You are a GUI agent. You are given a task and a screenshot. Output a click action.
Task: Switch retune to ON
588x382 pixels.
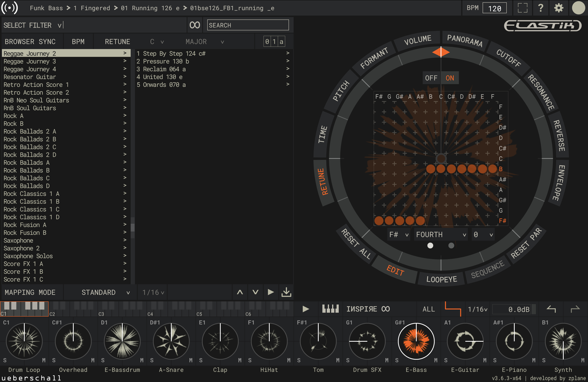[450, 78]
